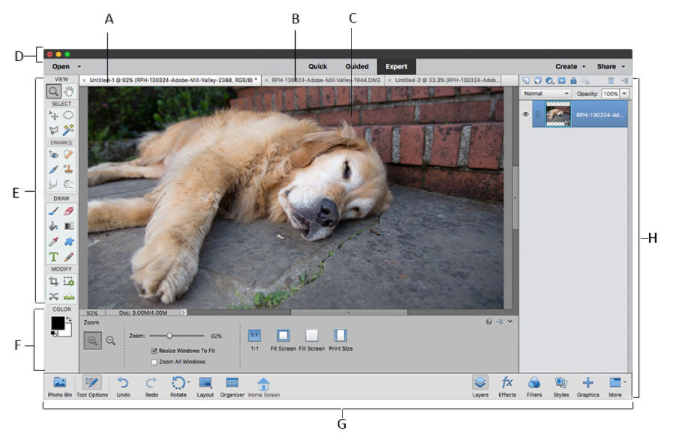Select the Pencil tool
The image size is (689, 446).
[69, 257]
